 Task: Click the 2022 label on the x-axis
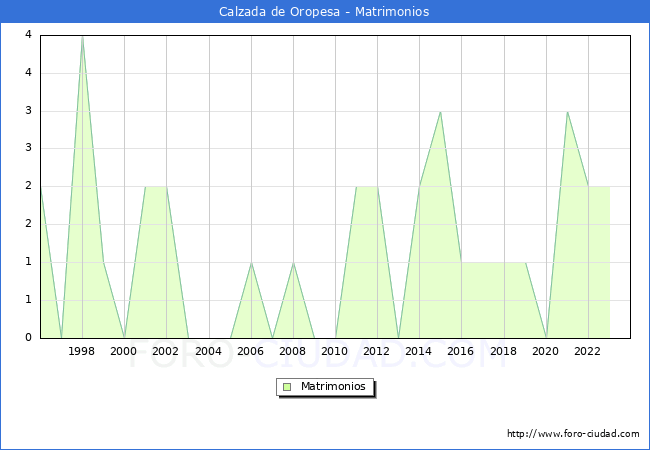pyautogui.click(x=587, y=351)
